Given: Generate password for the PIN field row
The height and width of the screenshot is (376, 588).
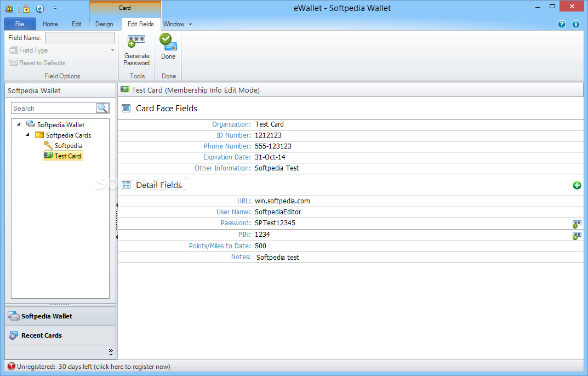Looking at the screenshot, I should [x=576, y=236].
